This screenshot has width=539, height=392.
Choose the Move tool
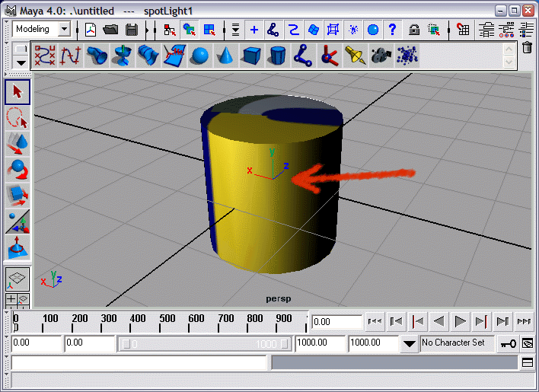click(x=18, y=143)
